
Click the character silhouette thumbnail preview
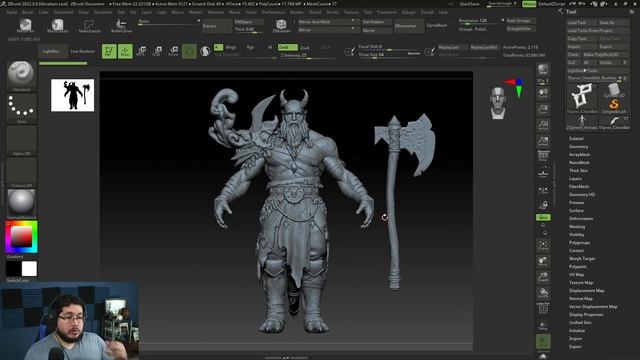73,95
